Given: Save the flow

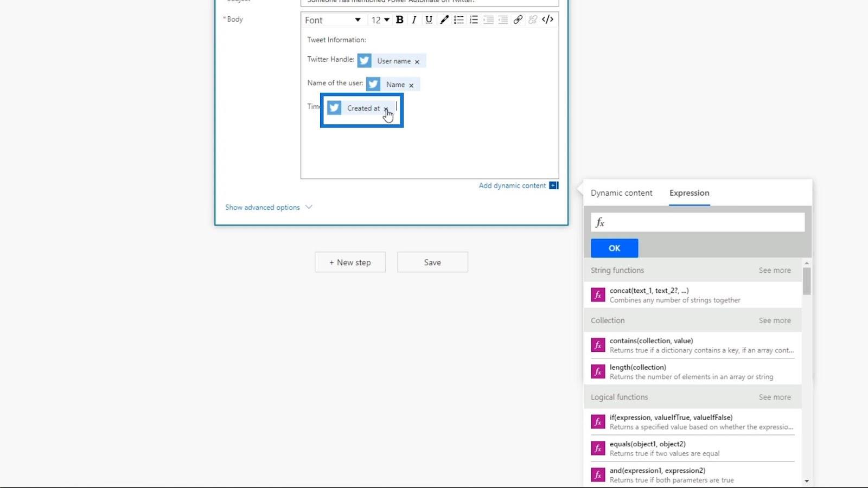Looking at the screenshot, I should click(432, 262).
